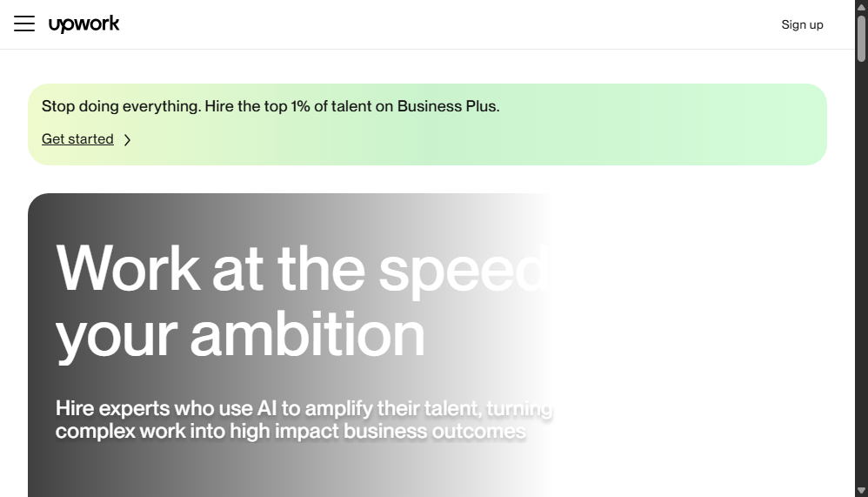The image size is (868, 497).
Task: Open the hamburger navigation menu
Action: [24, 24]
